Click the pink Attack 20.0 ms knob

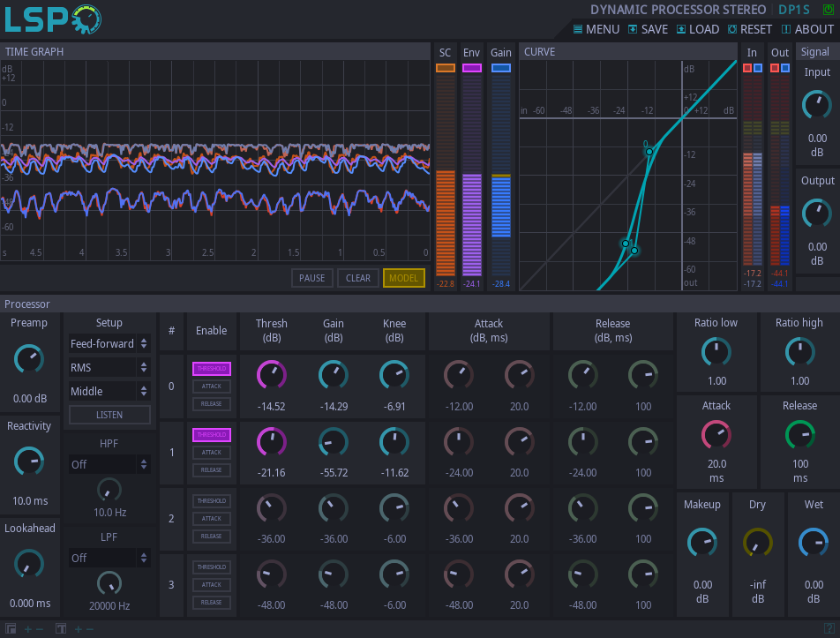coord(716,434)
